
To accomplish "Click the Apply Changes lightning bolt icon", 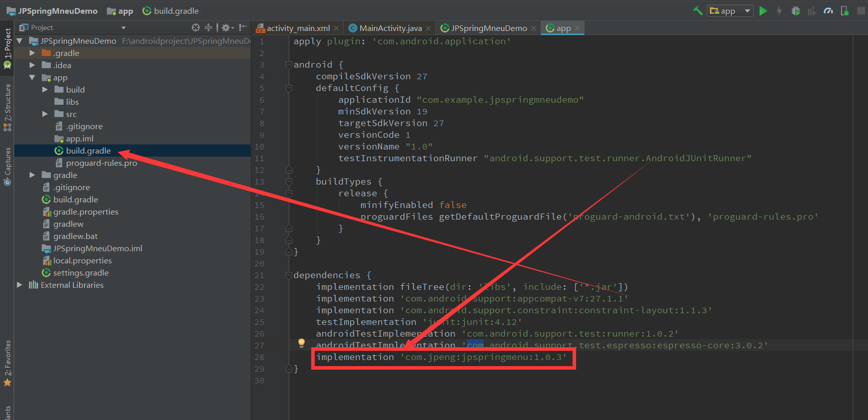I will point(779,11).
